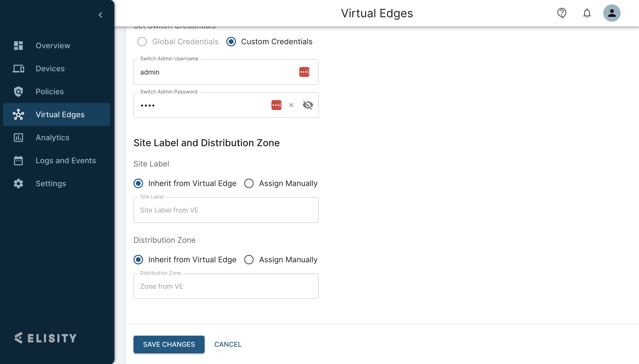The width and height of the screenshot is (639, 364).
Task: Click password manager icon in username field
Action: pyautogui.click(x=304, y=72)
